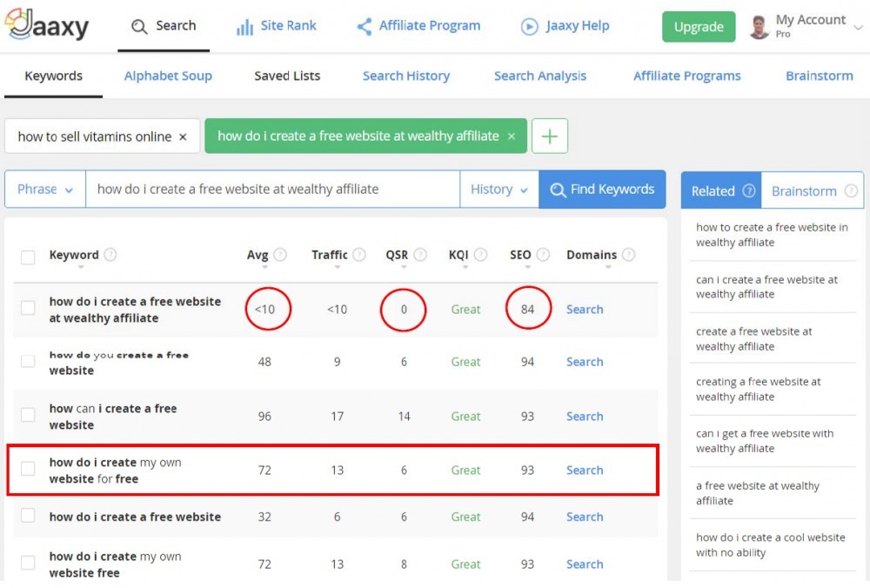Switch to the Alphabet Soup tab

[x=168, y=76]
